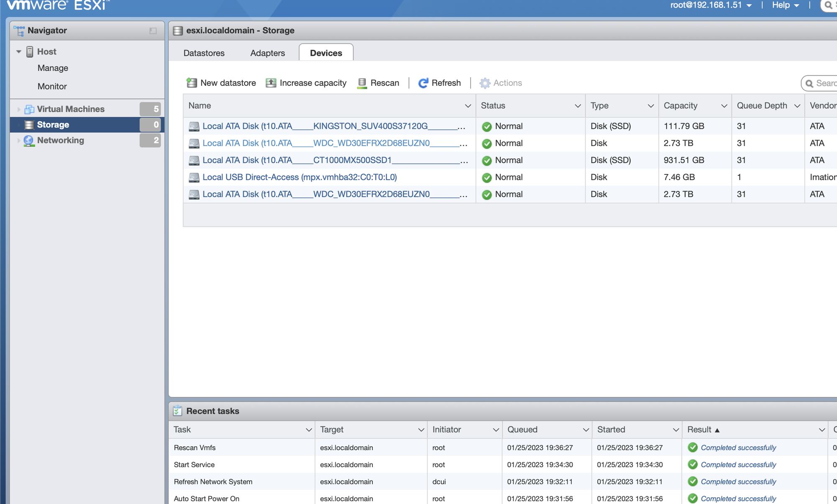Click the storage icon next to esxi.localdomain title

[178, 31]
